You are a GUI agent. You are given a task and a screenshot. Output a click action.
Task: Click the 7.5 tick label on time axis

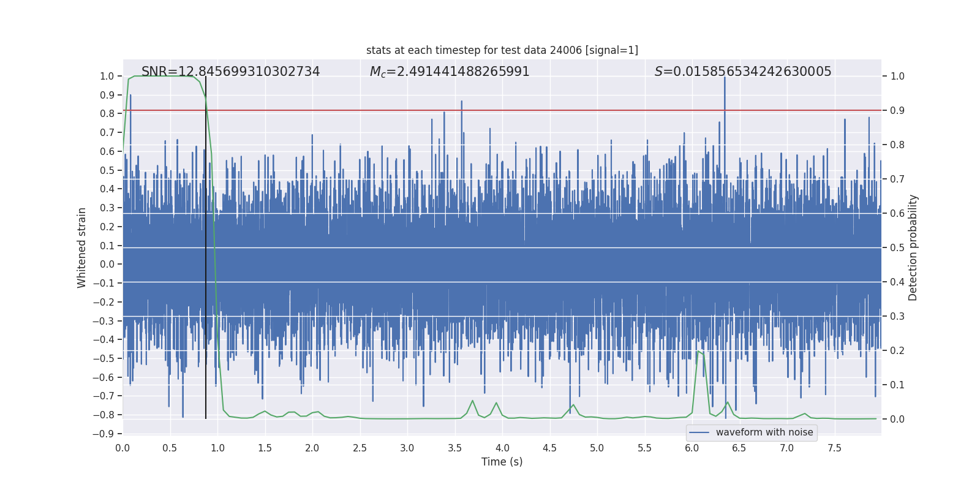pyautogui.click(x=834, y=448)
